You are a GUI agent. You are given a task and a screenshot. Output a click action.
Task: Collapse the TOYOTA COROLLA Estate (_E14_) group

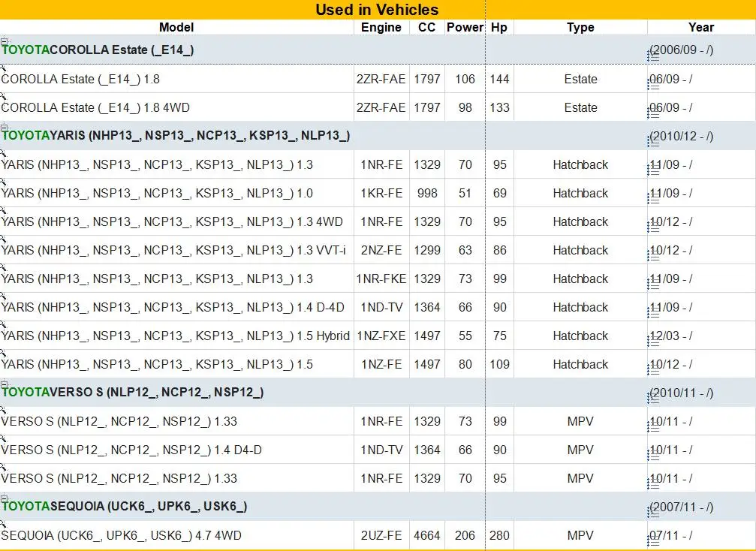tap(4, 41)
